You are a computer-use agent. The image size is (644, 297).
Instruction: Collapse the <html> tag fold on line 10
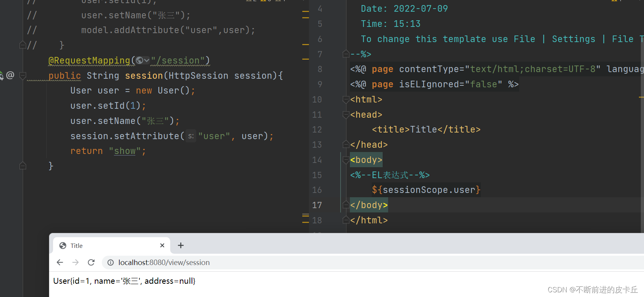(346, 100)
